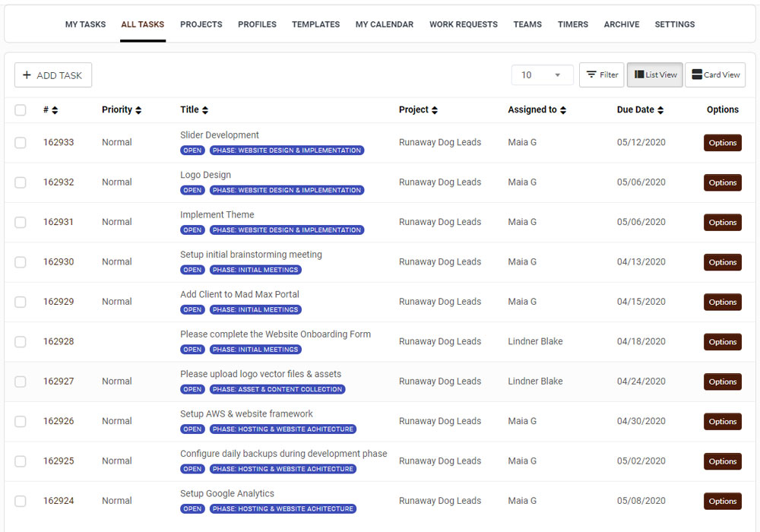Viewport: 760px width, 532px height.
Task: Open Options for Logo Design
Action: pyautogui.click(x=722, y=182)
